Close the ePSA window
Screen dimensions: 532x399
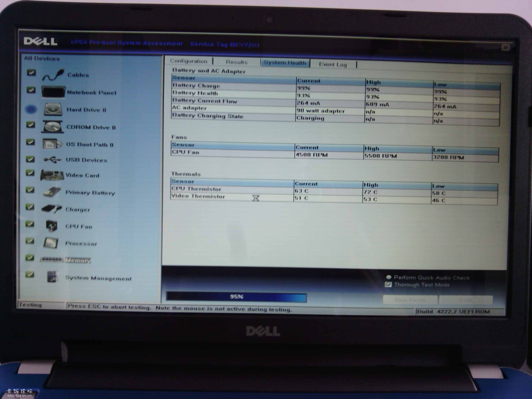505,47
